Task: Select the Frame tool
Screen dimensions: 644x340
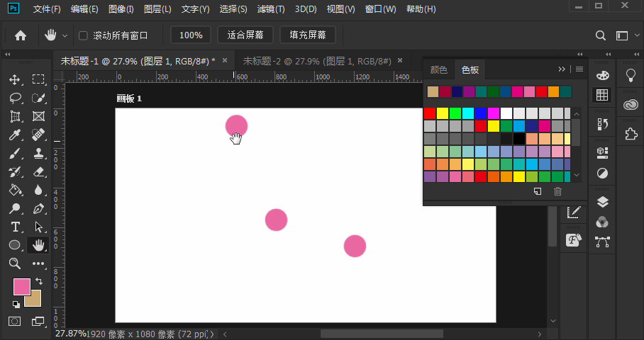Action: pos(38,116)
